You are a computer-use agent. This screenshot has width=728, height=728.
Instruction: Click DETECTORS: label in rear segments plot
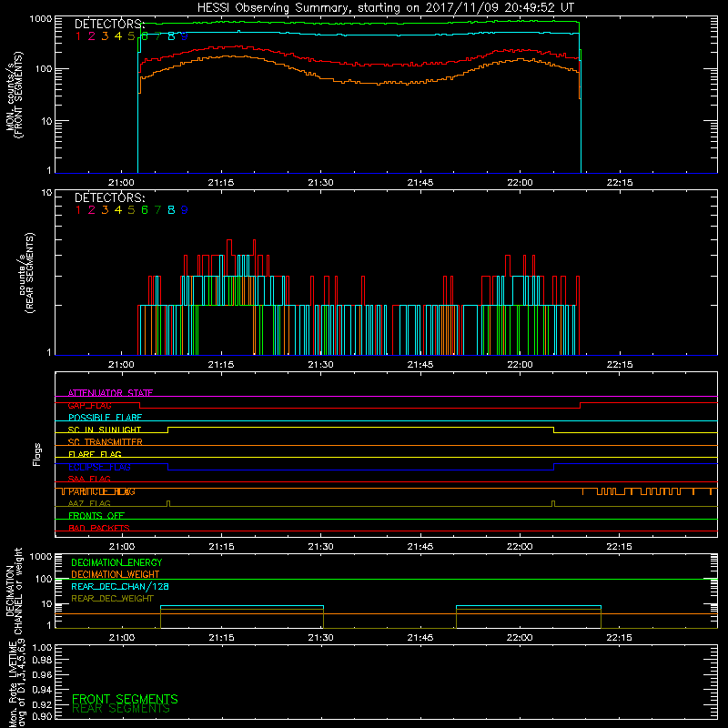[x=110, y=197]
